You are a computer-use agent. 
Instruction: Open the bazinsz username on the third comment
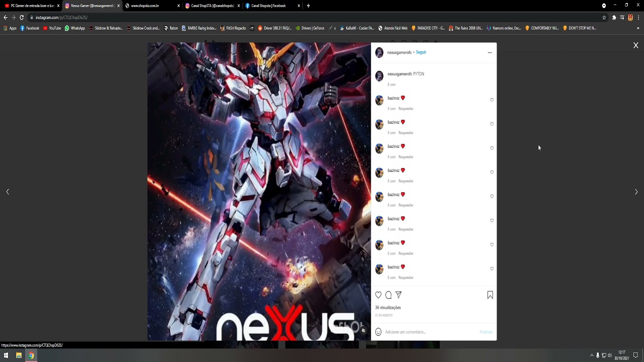point(393,146)
